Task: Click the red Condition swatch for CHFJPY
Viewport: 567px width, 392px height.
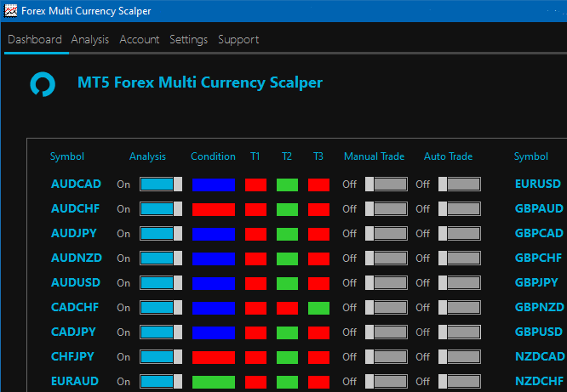Action: click(x=214, y=357)
